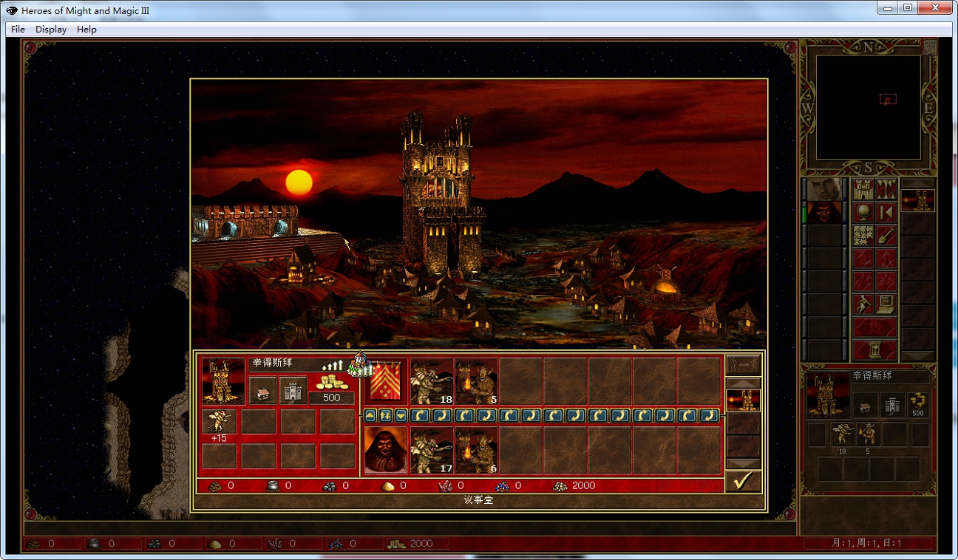
Task: Click hall icon in lower-right info panel
Action: (x=865, y=404)
